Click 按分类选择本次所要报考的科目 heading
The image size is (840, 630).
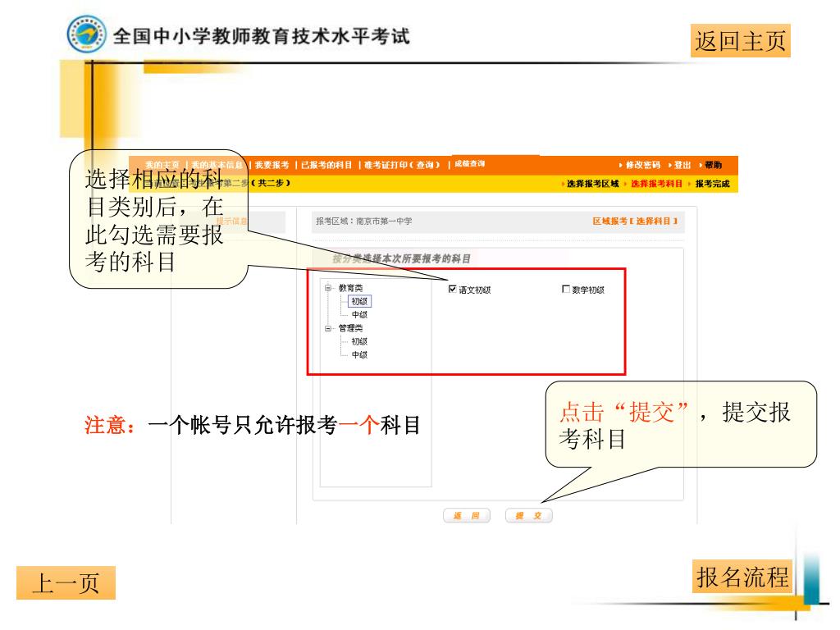point(401,258)
